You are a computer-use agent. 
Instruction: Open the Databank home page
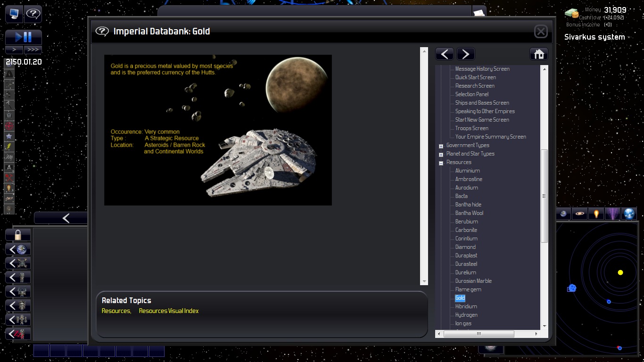click(539, 54)
